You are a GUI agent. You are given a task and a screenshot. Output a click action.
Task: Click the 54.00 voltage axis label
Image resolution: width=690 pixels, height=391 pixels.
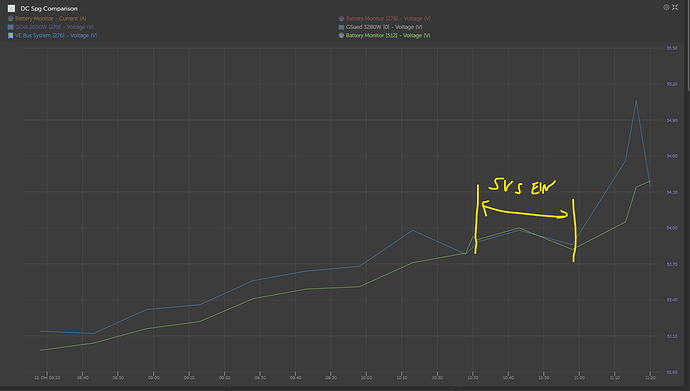pyautogui.click(x=672, y=228)
